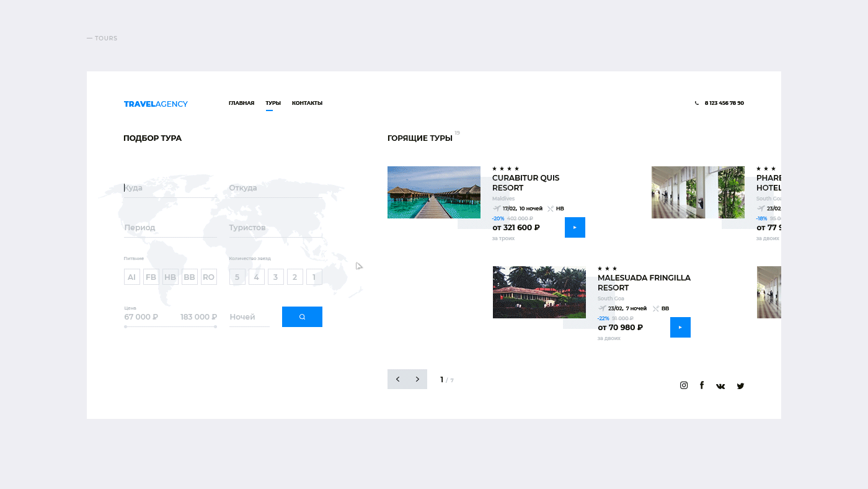Go to next tours page arrow
Screen dimensions: 868x489
pyautogui.click(x=417, y=379)
